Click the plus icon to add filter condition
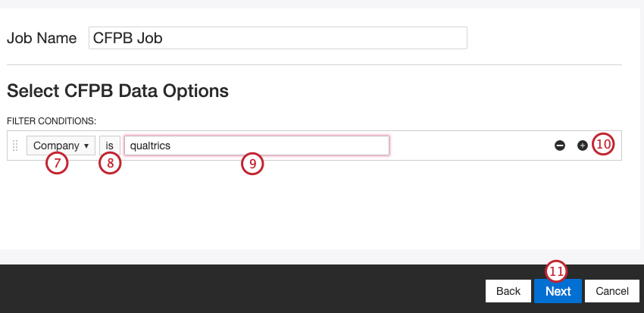The height and width of the screenshot is (313, 644). click(583, 146)
